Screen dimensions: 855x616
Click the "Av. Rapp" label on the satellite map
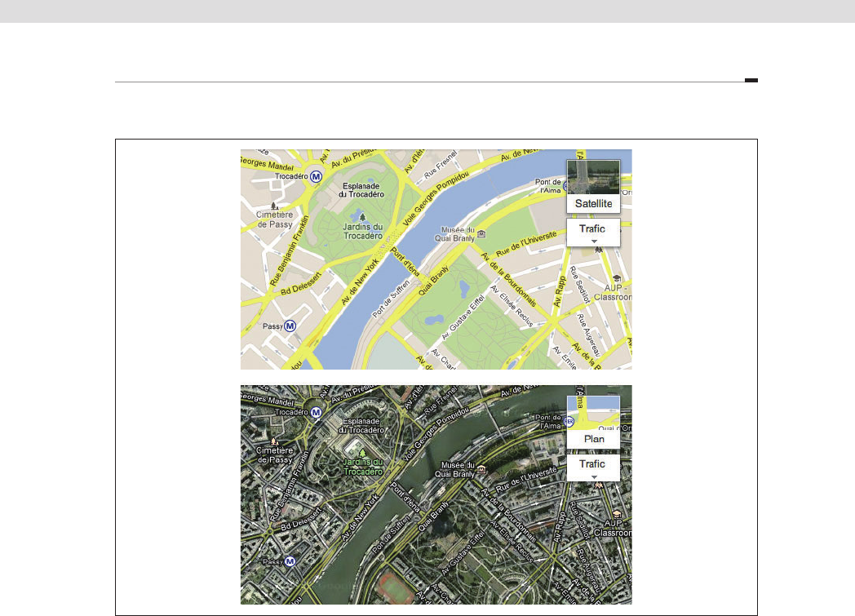560,527
